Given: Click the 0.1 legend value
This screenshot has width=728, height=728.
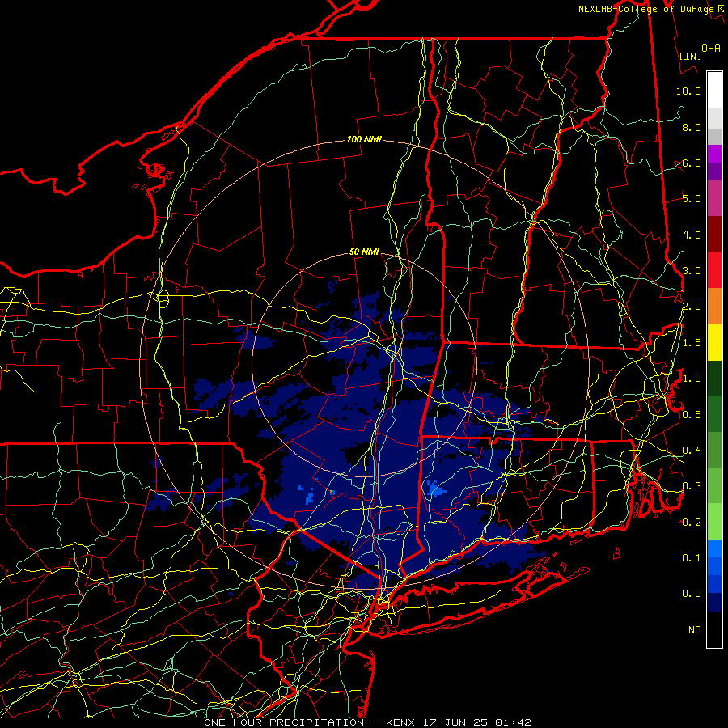Looking at the screenshot, I should (692, 558).
